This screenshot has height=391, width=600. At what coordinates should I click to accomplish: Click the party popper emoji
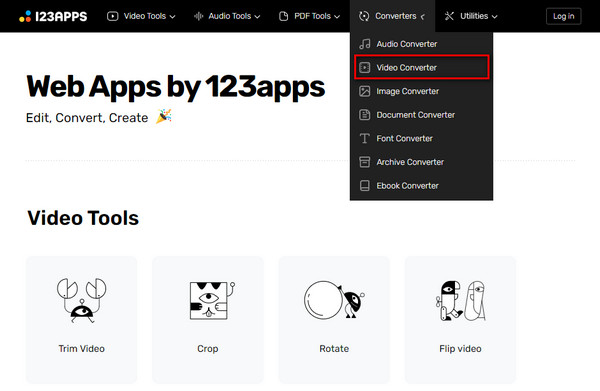(164, 116)
